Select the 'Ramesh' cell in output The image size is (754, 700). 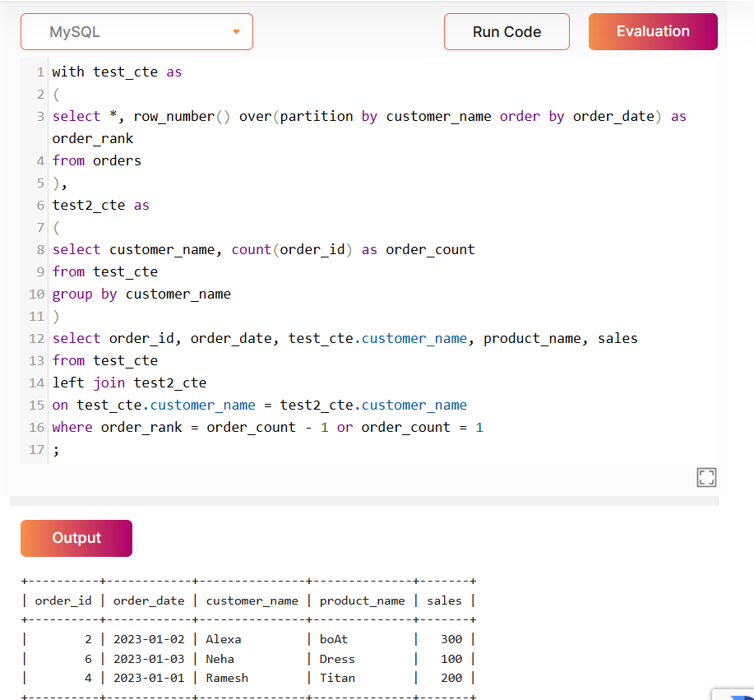coord(227,679)
